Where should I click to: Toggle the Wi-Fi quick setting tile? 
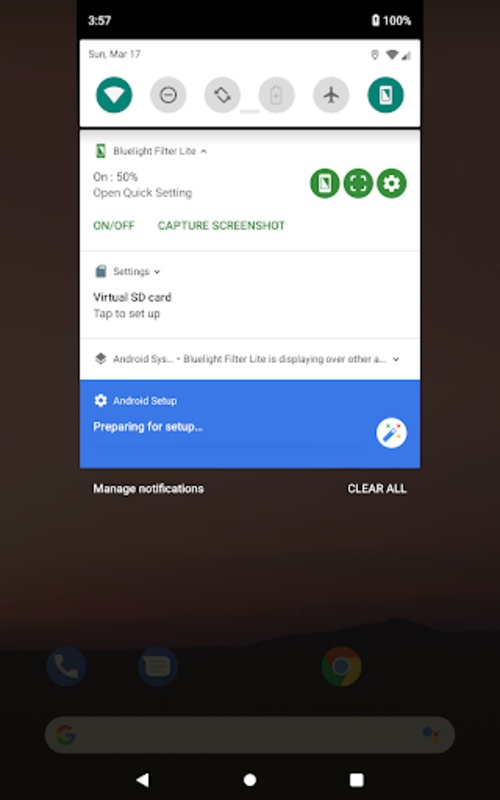coord(114,95)
